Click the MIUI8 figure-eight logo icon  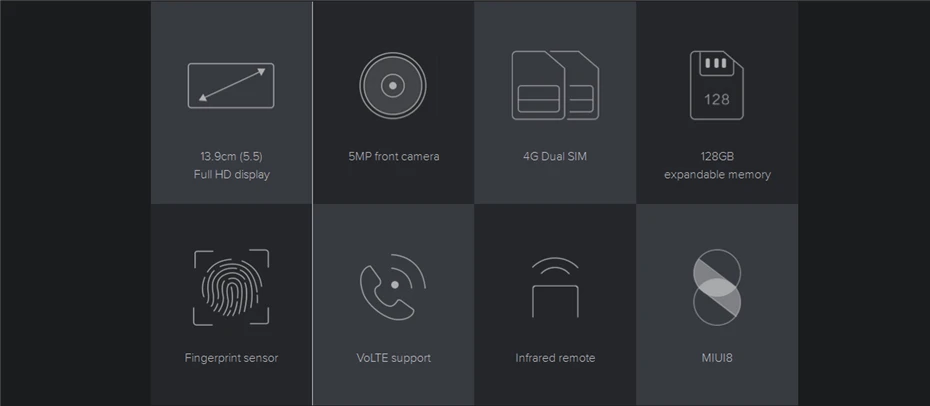tap(716, 287)
